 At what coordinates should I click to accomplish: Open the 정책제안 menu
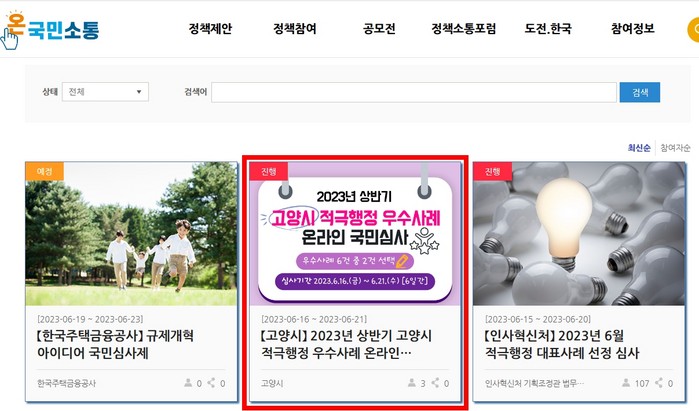210,29
